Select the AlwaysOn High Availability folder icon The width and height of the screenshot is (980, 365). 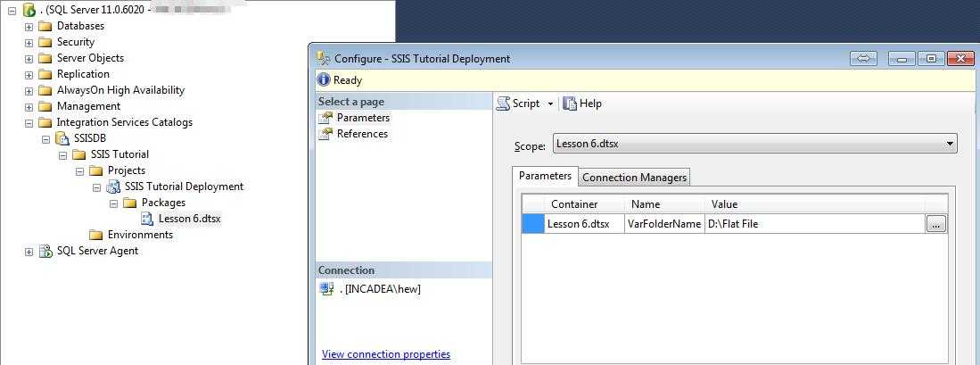click(45, 91)
